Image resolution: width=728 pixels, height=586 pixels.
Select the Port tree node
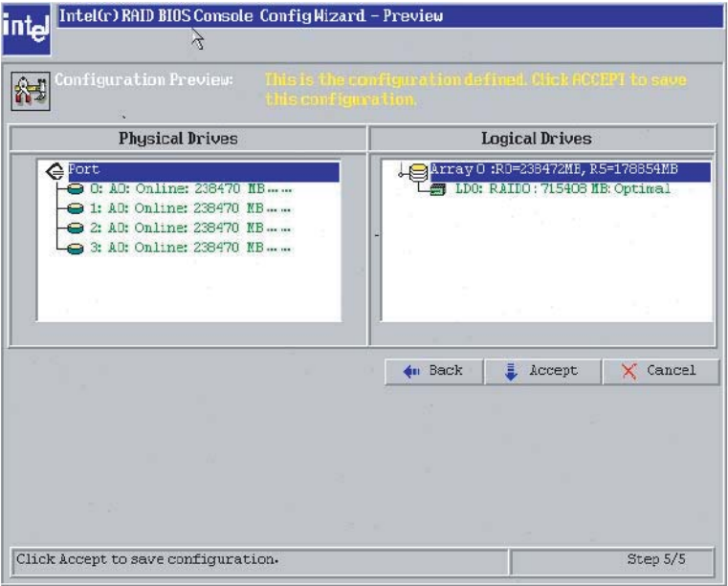coord(204,171)
